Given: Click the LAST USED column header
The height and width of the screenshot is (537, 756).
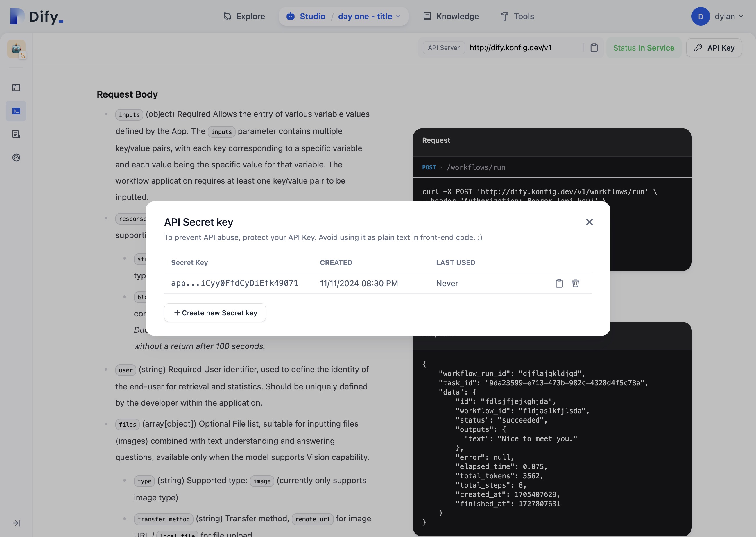Looking at the screenshot, I should pos(456,263).
